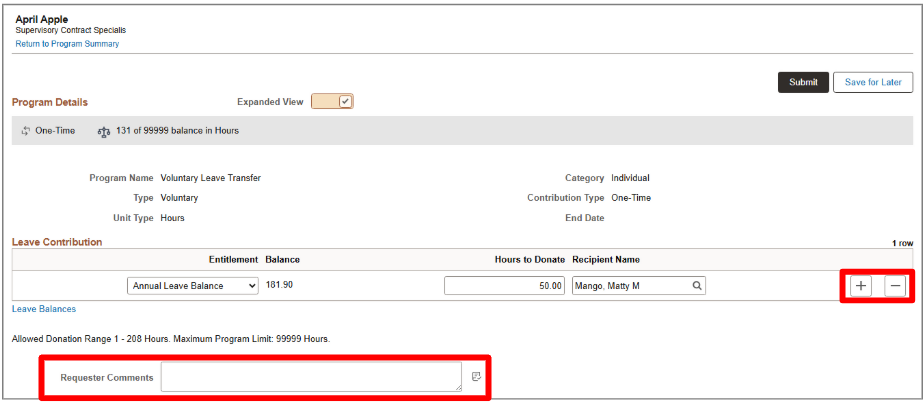This screenshot has height=403, width=924.
Task: Click the End Date label
Action: pos(585,218)
